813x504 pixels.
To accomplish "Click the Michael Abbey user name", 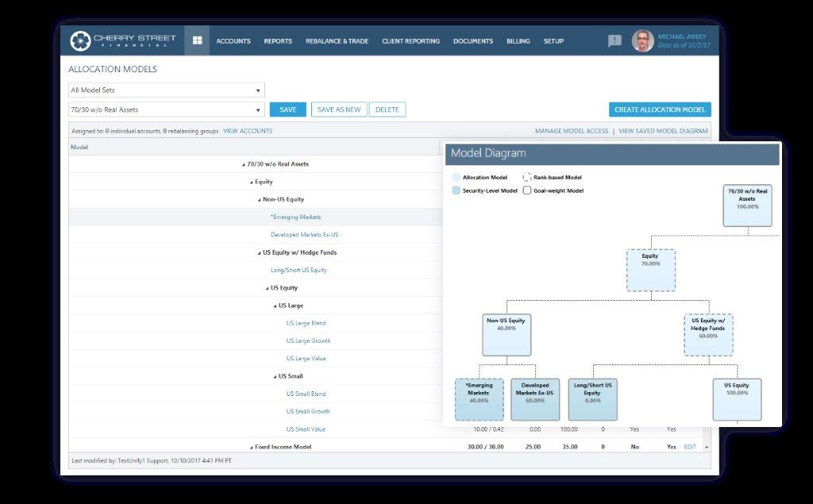I will (x=682, y=37).
